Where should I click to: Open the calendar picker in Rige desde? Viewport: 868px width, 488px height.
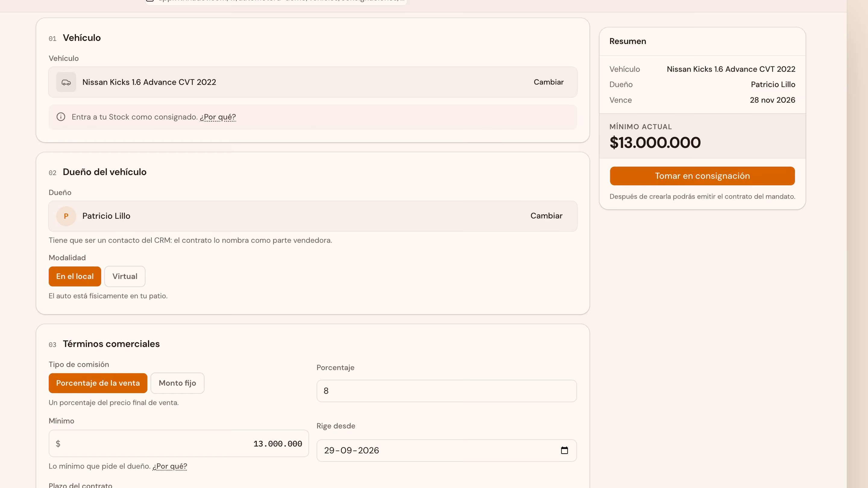click(565, 450)
